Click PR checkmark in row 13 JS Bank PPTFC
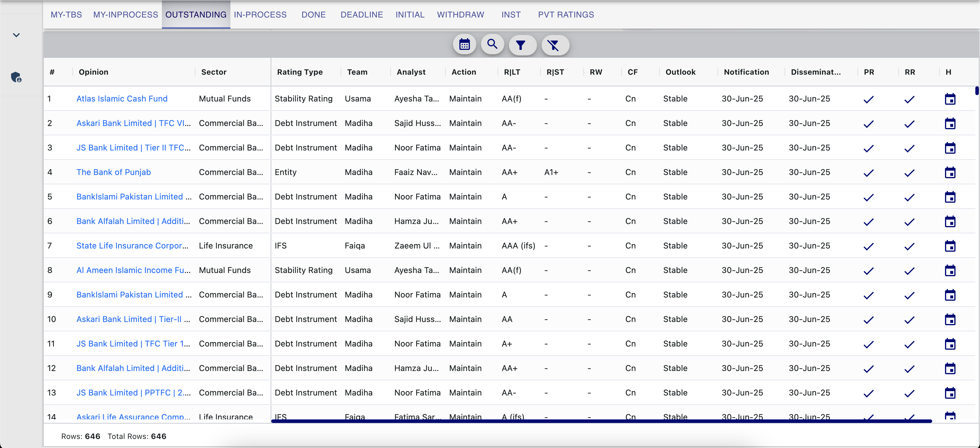980x448 pixels. pos(869,393)
